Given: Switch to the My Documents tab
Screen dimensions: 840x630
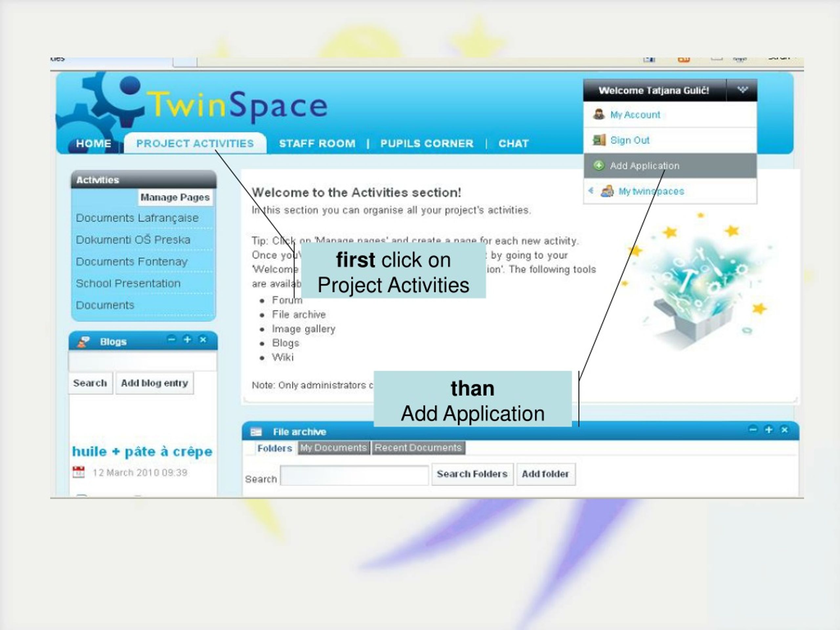Looking at the screenshot, I should [x=333, y=448].
